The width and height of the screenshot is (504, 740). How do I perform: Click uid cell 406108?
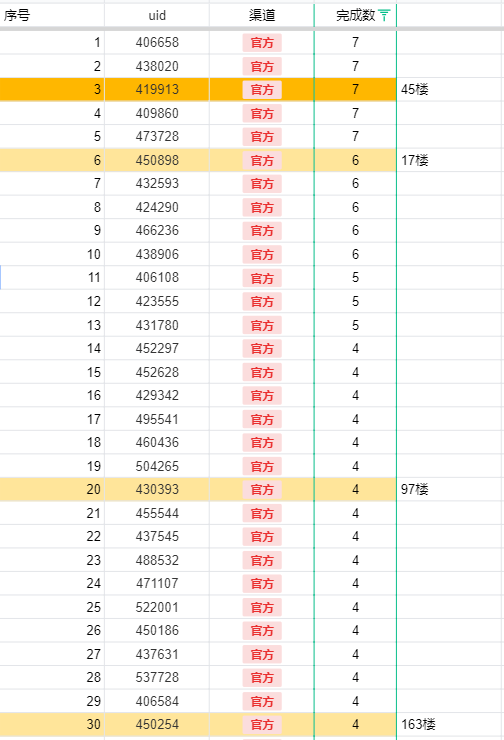point(157,277)
